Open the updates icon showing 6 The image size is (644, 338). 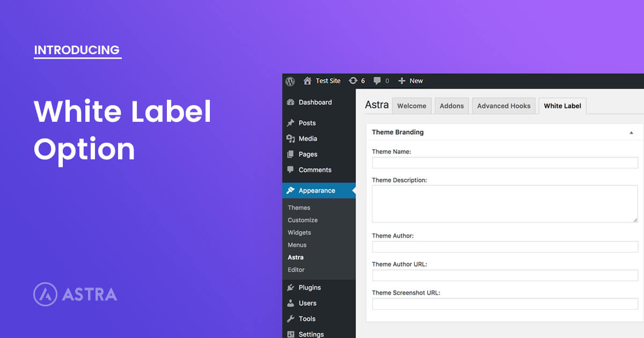coord(353,81)
